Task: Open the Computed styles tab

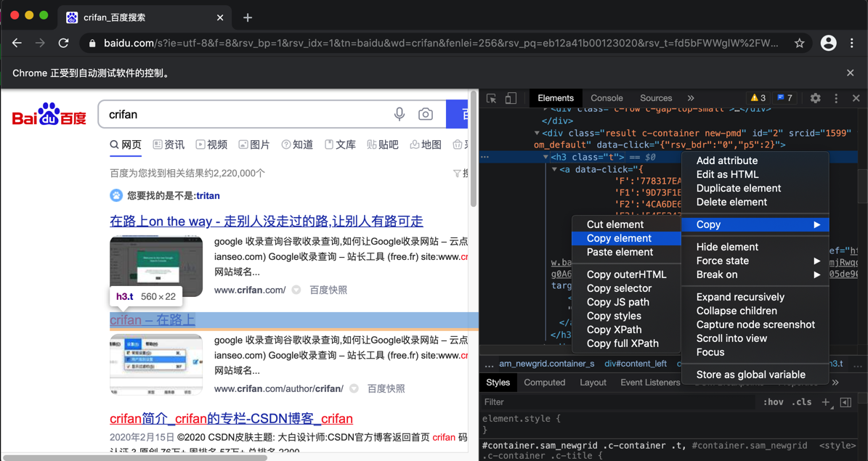Action: 545,383
